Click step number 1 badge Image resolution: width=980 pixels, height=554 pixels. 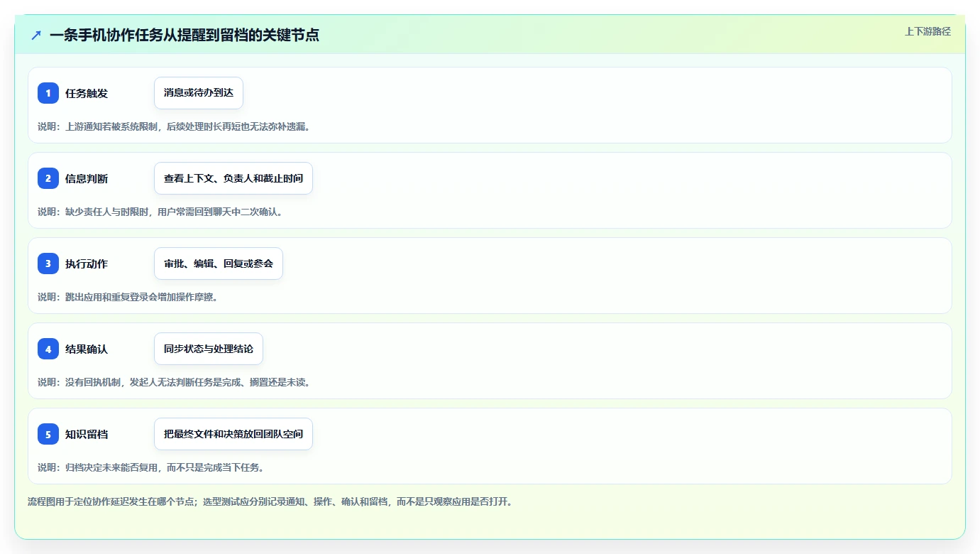point(48,93)
